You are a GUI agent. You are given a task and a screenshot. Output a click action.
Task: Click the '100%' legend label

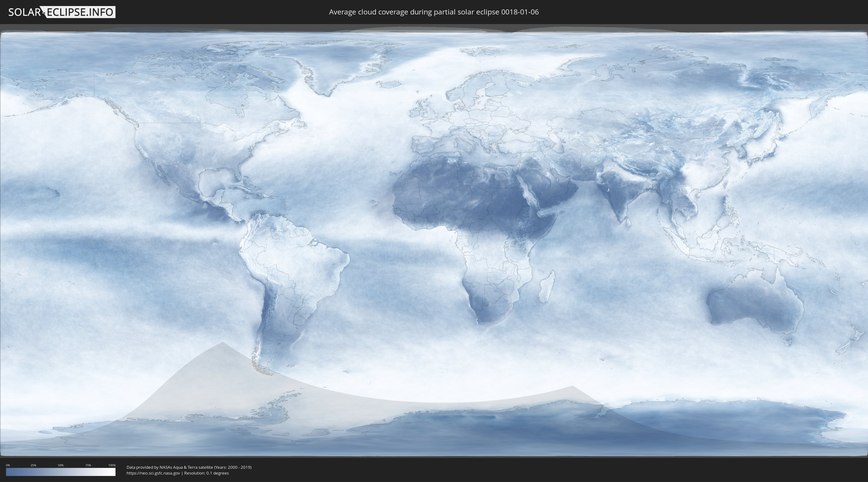[x=112, y=465]
